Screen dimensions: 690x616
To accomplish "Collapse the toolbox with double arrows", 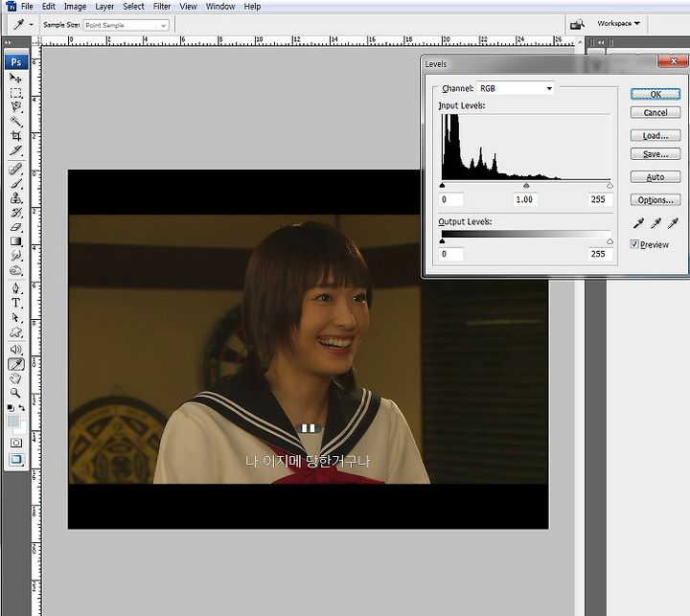I will [8, 42].
